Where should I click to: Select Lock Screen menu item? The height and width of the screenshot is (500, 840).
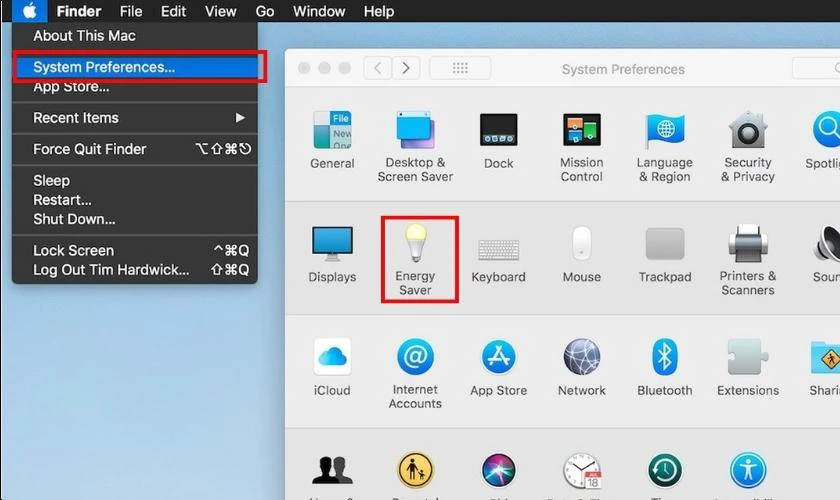point(135,250)
